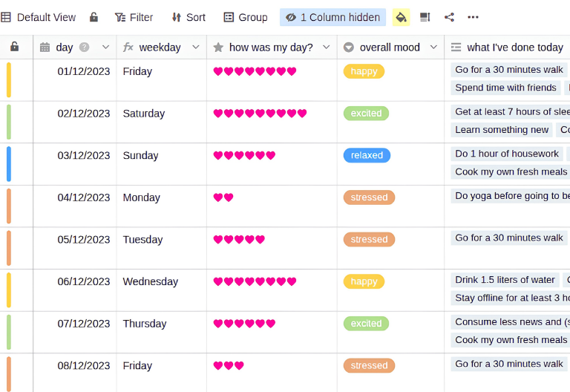Click the 'Learn something new' tag
Screen dimensions: 570x392
point(502,130)
